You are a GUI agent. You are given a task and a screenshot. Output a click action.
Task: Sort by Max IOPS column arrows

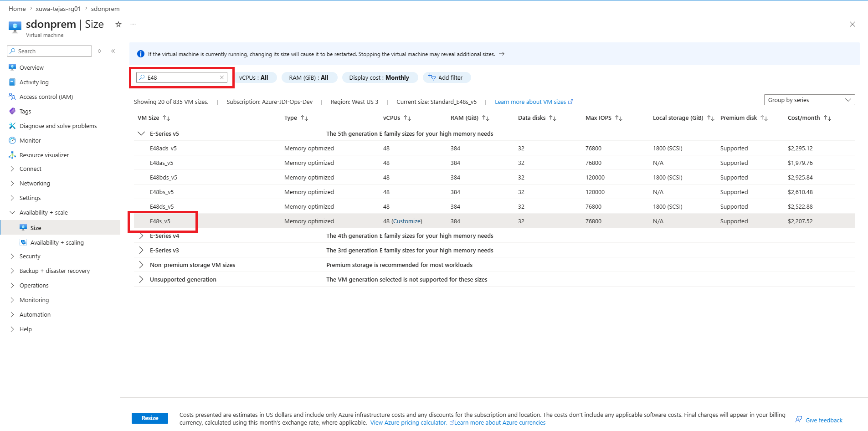(619, 118)
